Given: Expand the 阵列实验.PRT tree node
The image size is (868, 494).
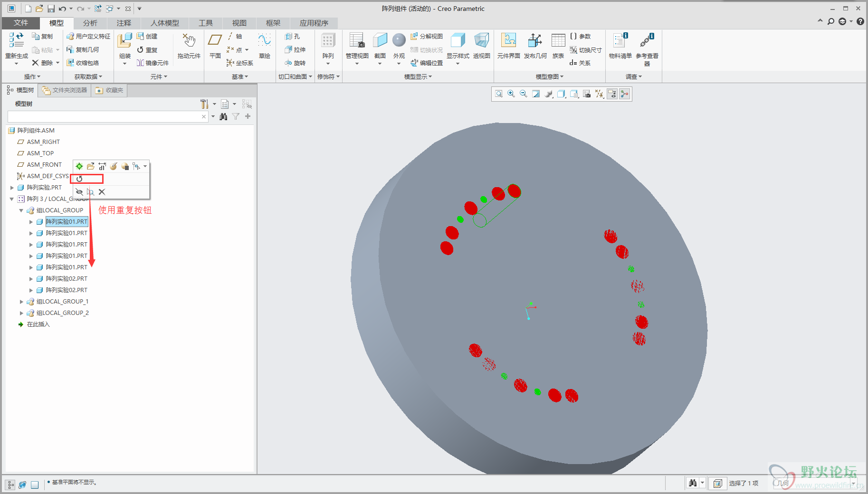Looking at the screenshot, I should tap(12, 188).
